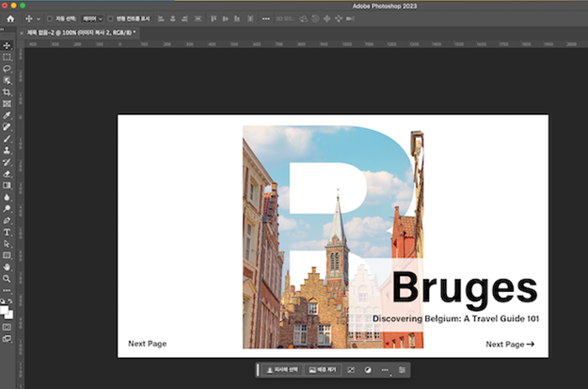The height and width of the screenshot is (389, 588).
Task: Open the 레이어 auto-select target dropdown
Action: (90, 18)
